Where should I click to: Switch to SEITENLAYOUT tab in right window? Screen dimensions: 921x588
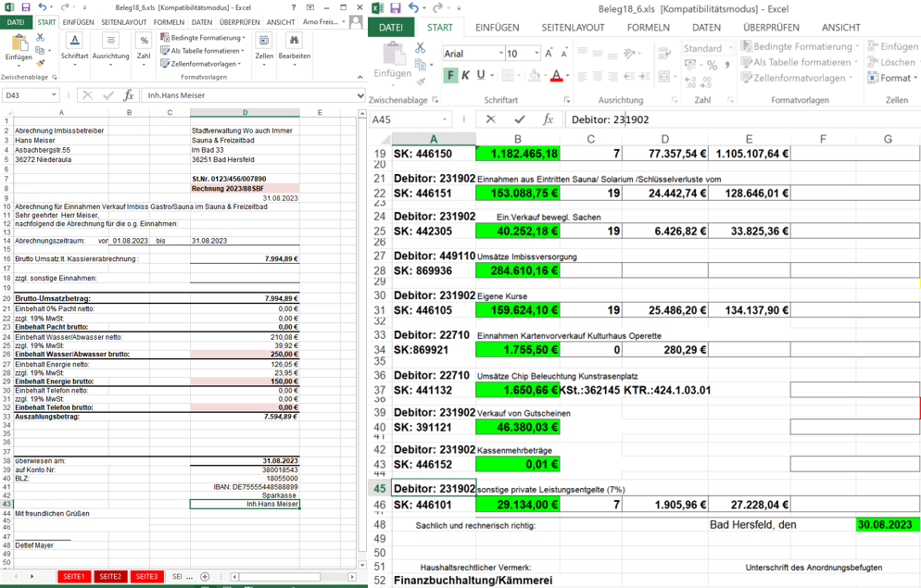coord(573,28)
